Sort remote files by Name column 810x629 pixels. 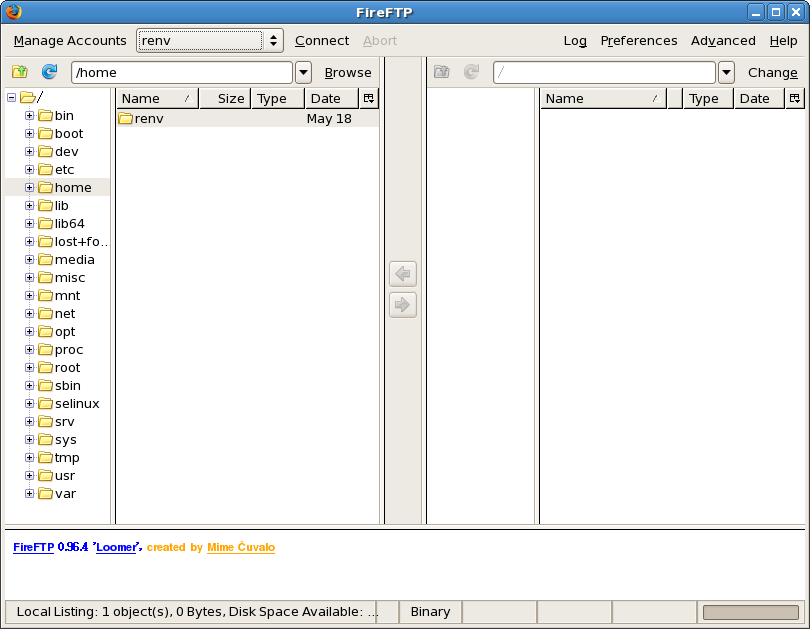tap(603, 98)
